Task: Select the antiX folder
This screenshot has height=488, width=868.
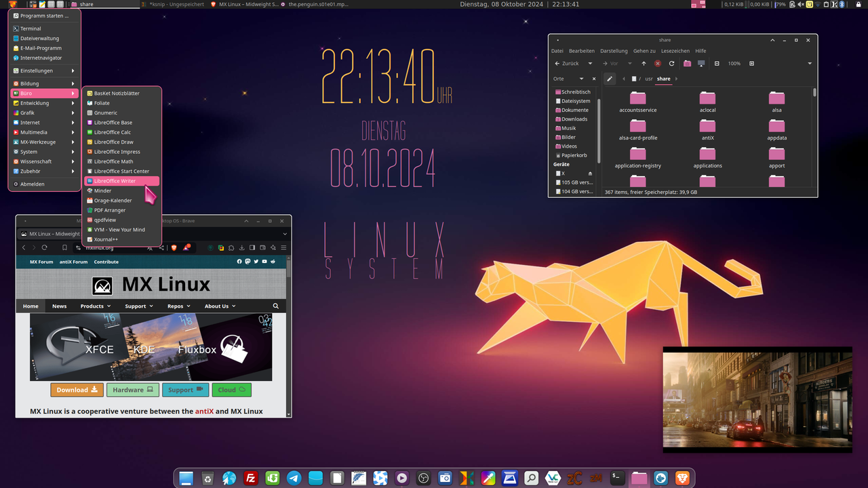Action: [707, 129]
